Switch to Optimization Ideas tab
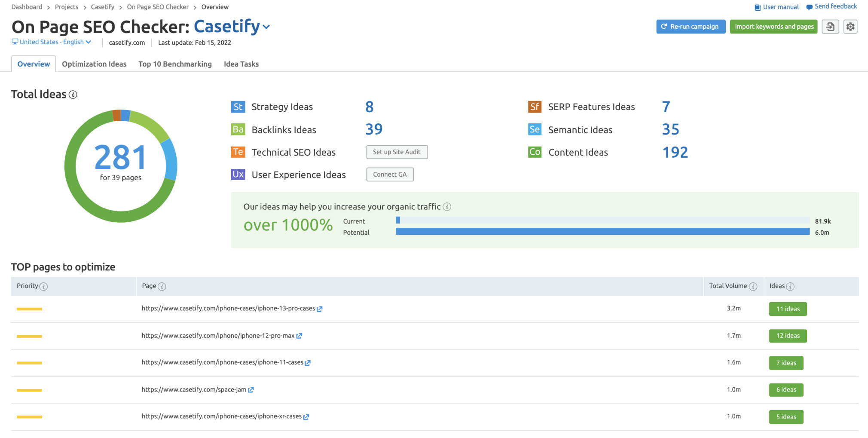Viewport: 868px width, 438px height. 94,64
